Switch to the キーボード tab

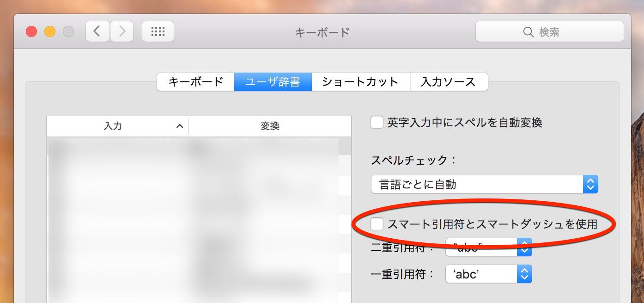tap(196, 82)
